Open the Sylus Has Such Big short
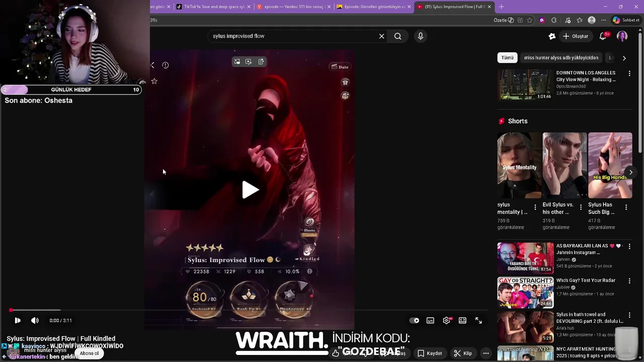The width and height of the screenshot is (644, 362). click(x=610, y=165)
